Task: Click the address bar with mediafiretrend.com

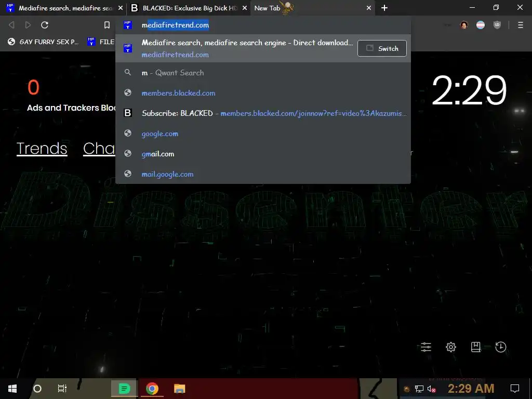Action: [263, 25]
